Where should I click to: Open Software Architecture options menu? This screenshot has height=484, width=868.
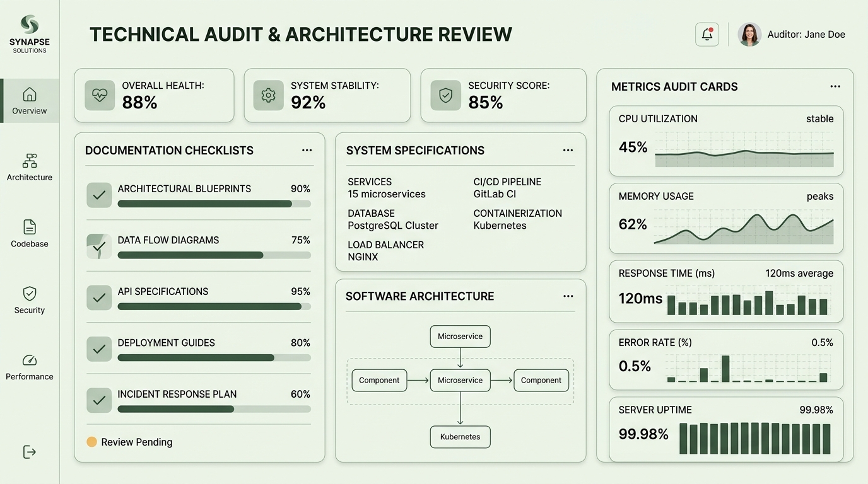(568, 296)
